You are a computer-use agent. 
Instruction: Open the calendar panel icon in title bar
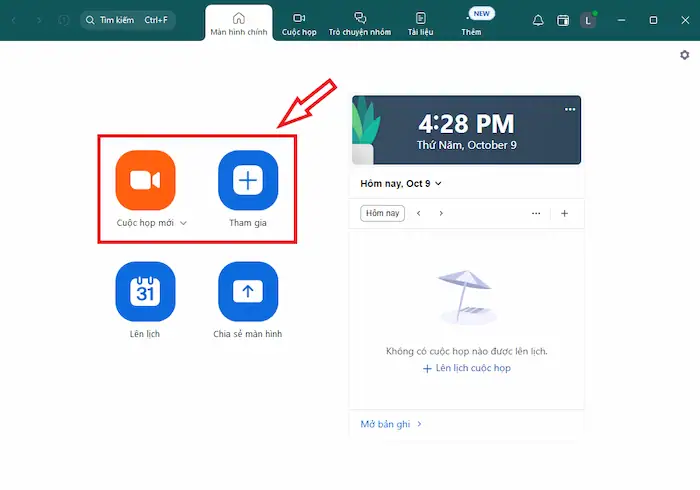[x=563, y=20]
